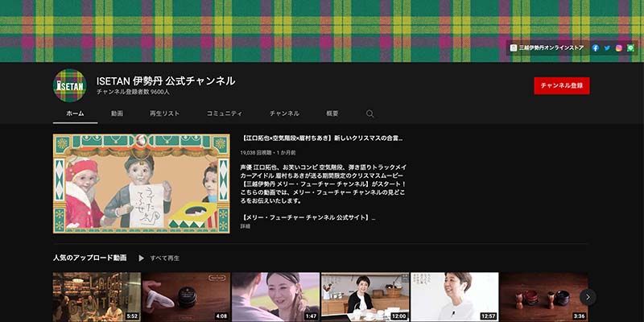Open the video thumbnail lasting 3:36
Image resolution: width=644 pixels, height=322 pixels.
tap(544, 297)
